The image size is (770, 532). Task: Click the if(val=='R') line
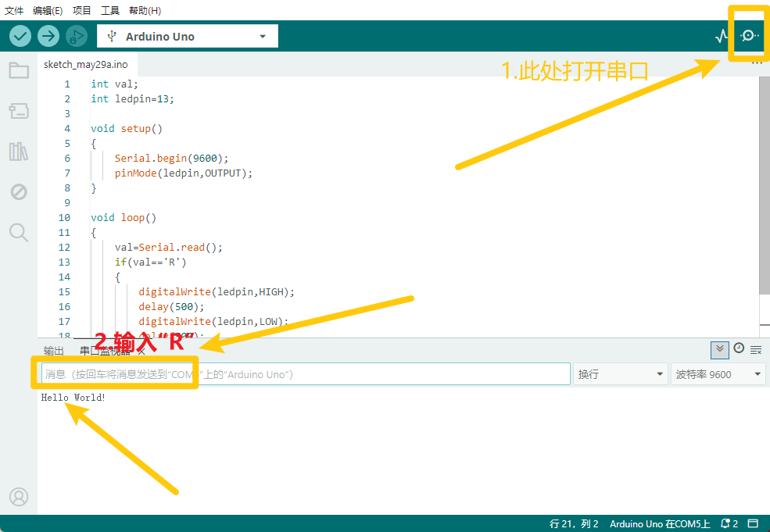click(x=150, y=262)
